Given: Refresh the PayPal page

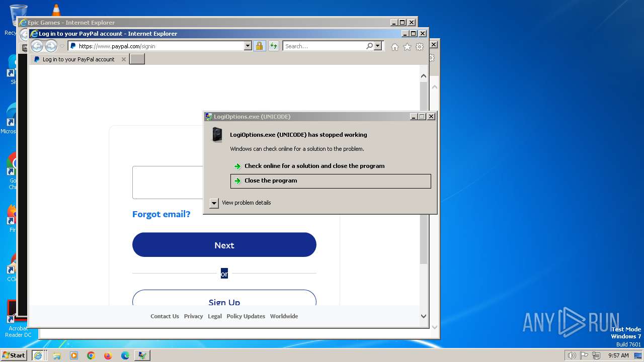Looking at the screenshot, I should point(273,46).
